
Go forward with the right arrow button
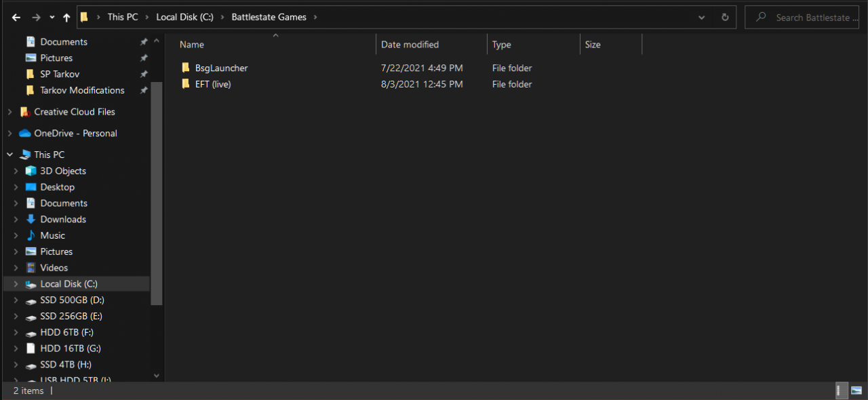pyautogui.click(x=36, y=18)
